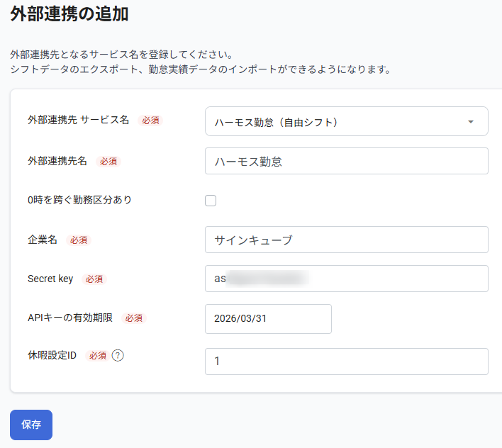The image size is (502, 448).
Task: Click the APIキーの有効期限 label
Action: click(70, 318)
